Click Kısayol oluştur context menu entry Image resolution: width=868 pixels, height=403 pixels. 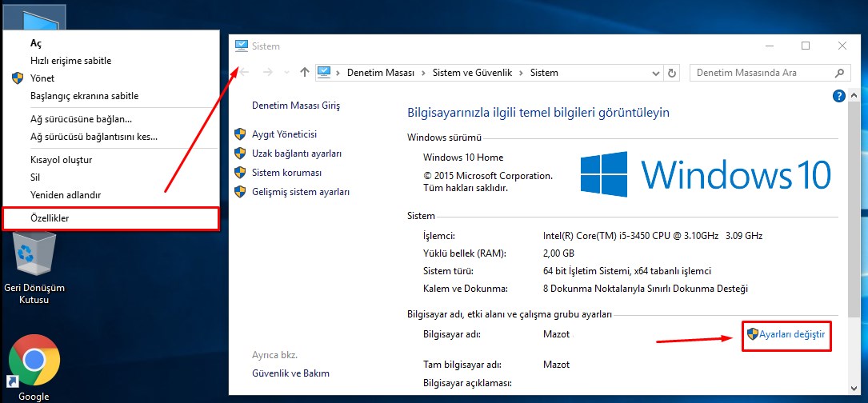[61, 160]
